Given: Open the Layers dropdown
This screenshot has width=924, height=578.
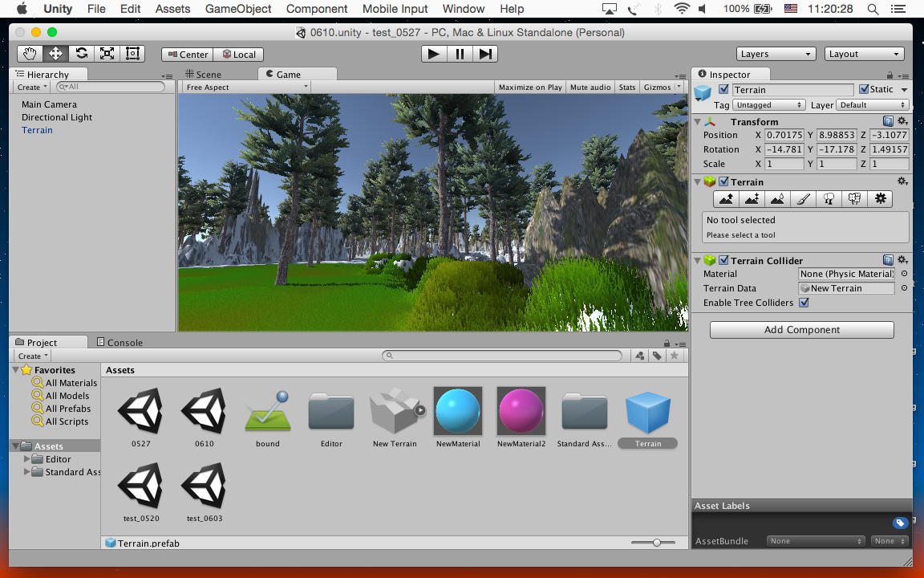Looking at the screenshot, I should [776, 54].
